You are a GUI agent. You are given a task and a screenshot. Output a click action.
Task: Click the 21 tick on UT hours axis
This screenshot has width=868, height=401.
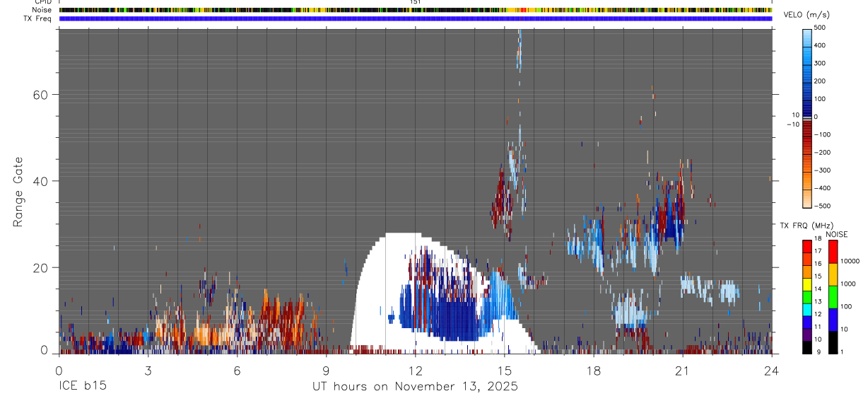682,370
